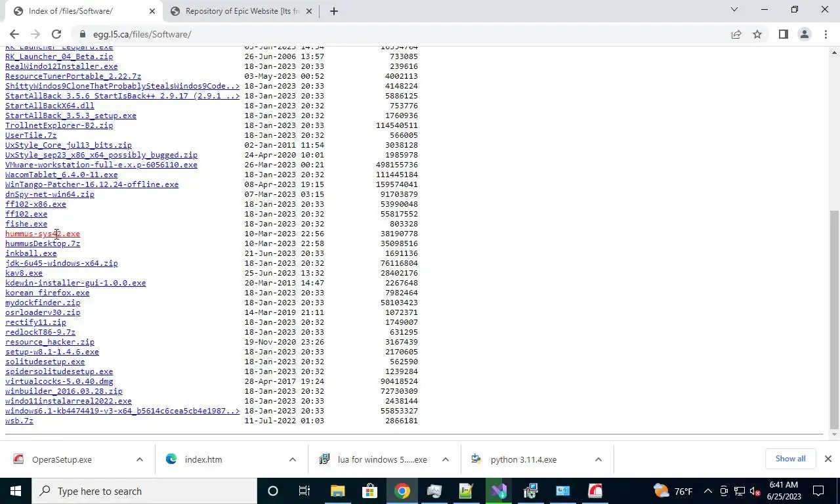Image resolution: width=840 pixels, height=504 pixels.
Task: Download resource_hacker.zip
Action: pos(50,342)
